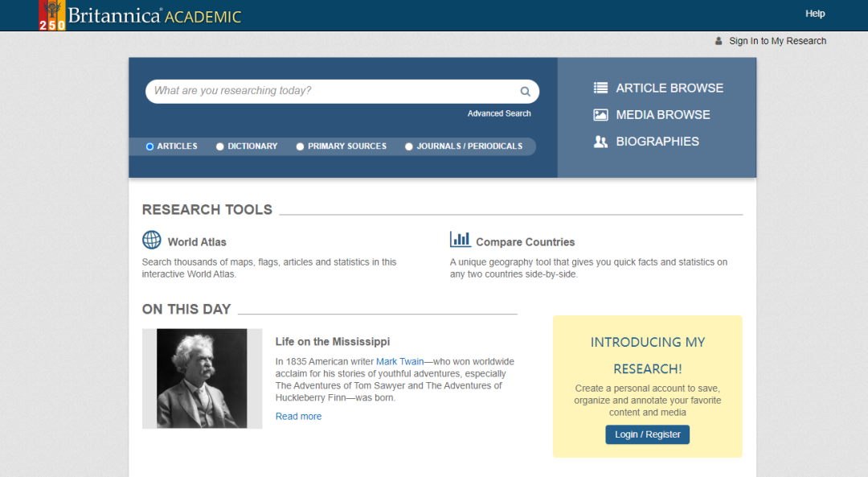Click the Compare Countries bar chart icon
The width and height of the screenshot is (868, 477).
coord(461,240)
